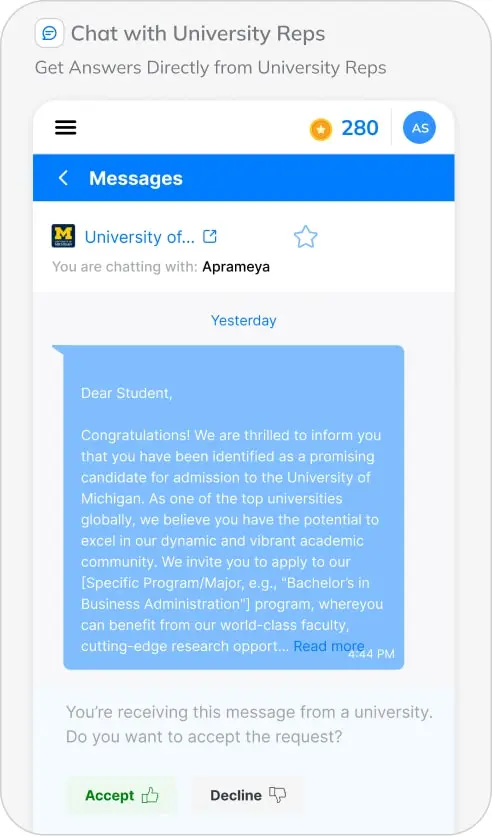Viewport: 492px width, 836px height.
Task: Click the Yesterday date label
Action: point(244,320)
